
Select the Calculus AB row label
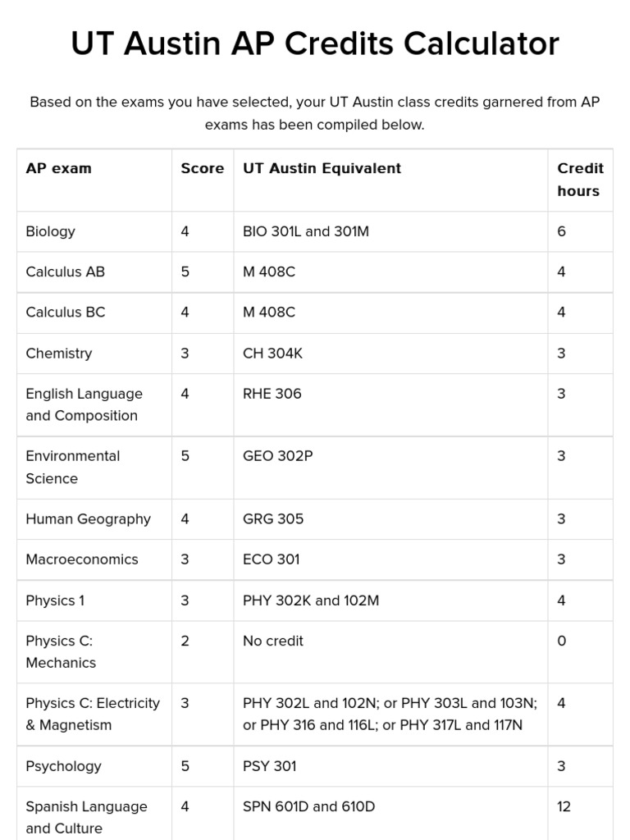(x=65, y=272)
